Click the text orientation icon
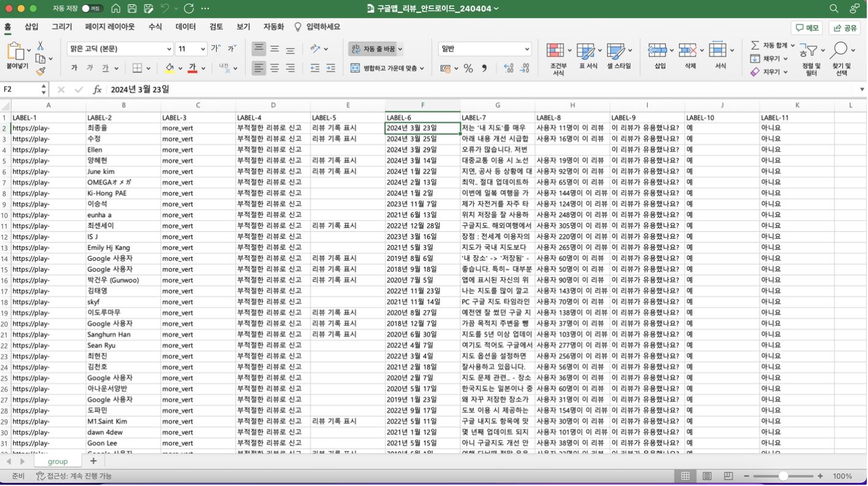 (316, 48)
